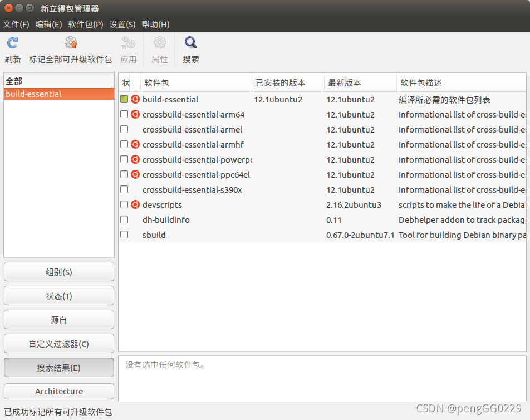Click the Architecture filter button
530x420 pixels.
click(x=59, y=391)
